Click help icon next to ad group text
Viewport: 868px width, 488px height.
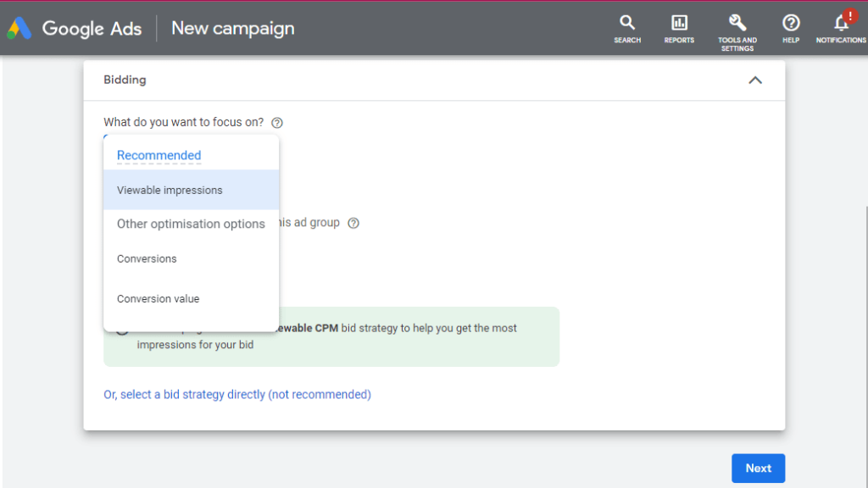353,224
